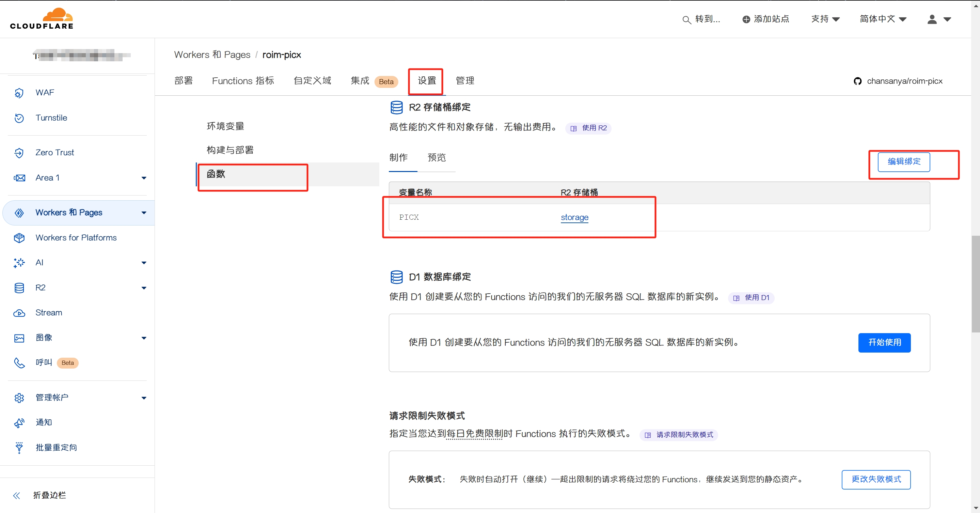Click the R2 存储桶绑定 database icon
This screenshot has width=980, height=513.
396,107
